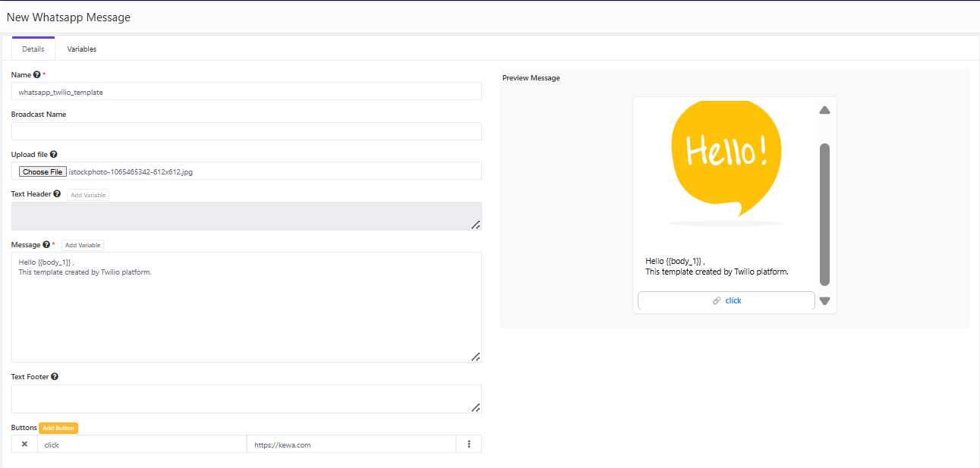Remove the click button row with X
Image resolution: width=980 pixels, height=468 pixels.
[x=24, y=444]
